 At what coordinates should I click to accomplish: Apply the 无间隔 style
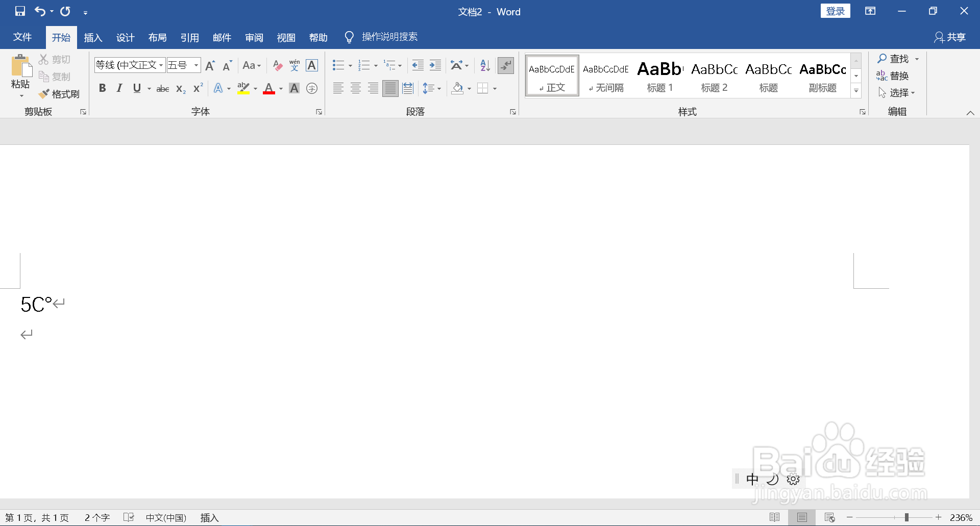[x=606, y=76]
